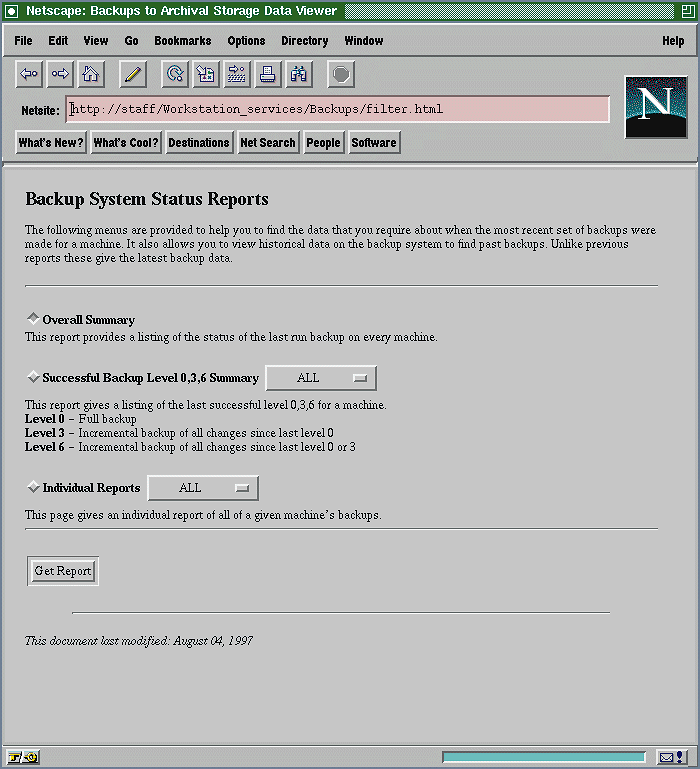This screenshot has width=700, height=769.
Task: Open the mail envelope icon in status bar
Action: tap(667, 757)
